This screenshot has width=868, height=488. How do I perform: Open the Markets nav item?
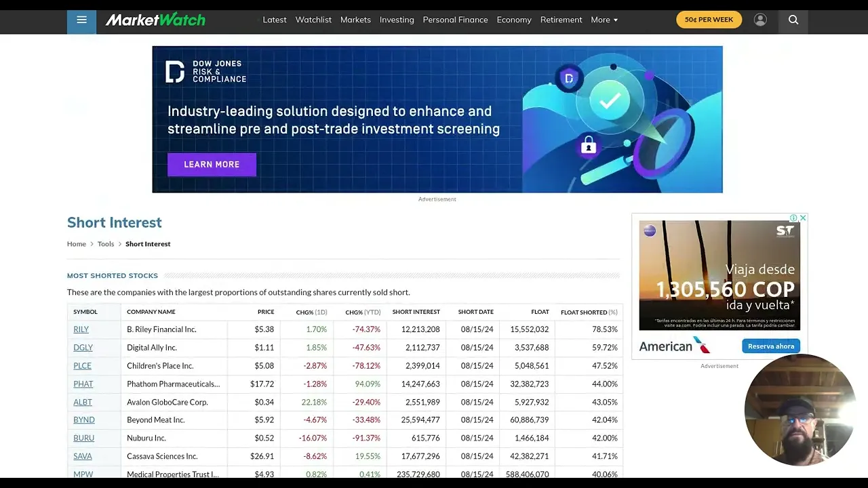(x=355, y=20)
